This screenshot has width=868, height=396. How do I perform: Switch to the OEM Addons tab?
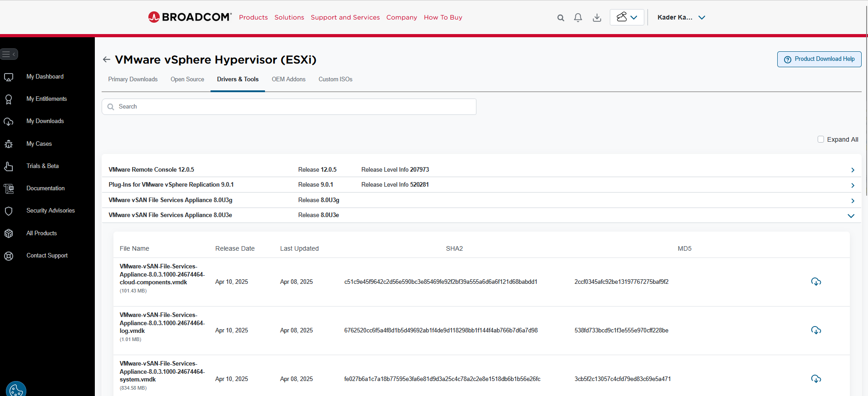tap(288, 79)
